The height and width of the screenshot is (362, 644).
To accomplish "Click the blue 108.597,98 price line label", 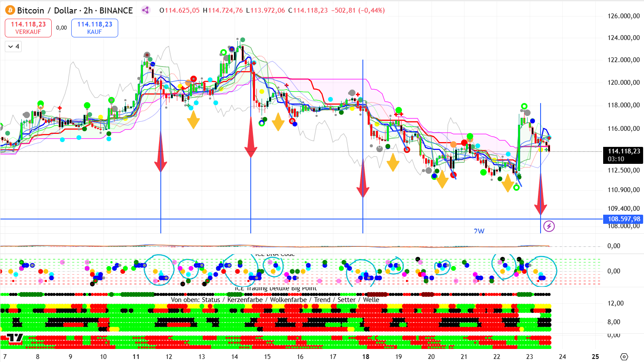I will click(x=623, y=219).
